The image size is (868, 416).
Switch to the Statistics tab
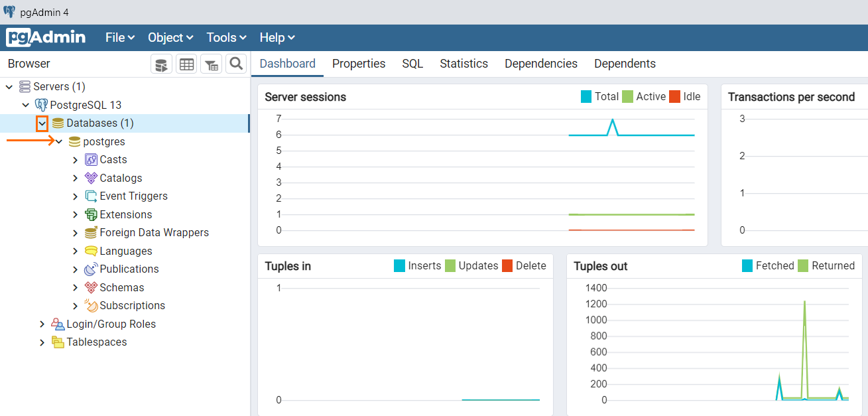[464, 64]
